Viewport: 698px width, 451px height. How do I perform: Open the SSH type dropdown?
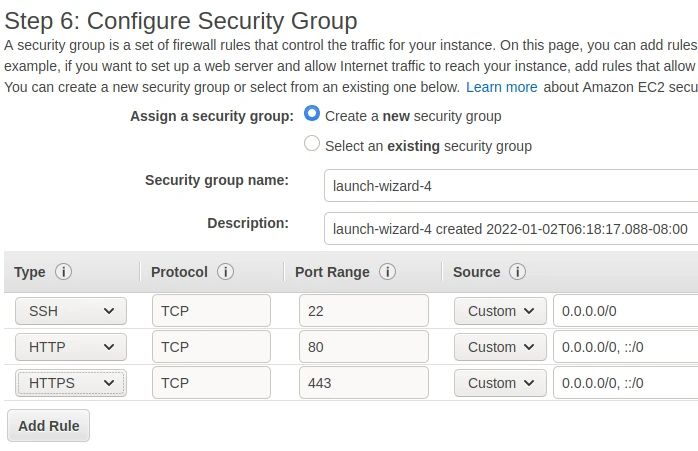(x=71, y=311)
